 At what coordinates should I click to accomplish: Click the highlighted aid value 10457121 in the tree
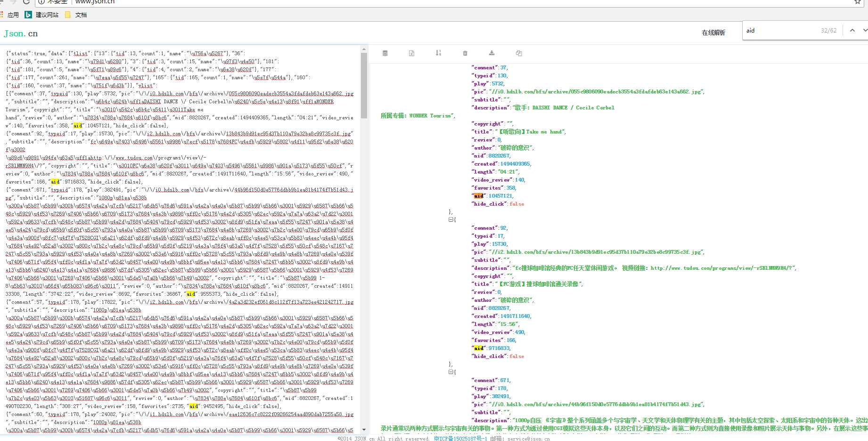click(x=500, y=196)
